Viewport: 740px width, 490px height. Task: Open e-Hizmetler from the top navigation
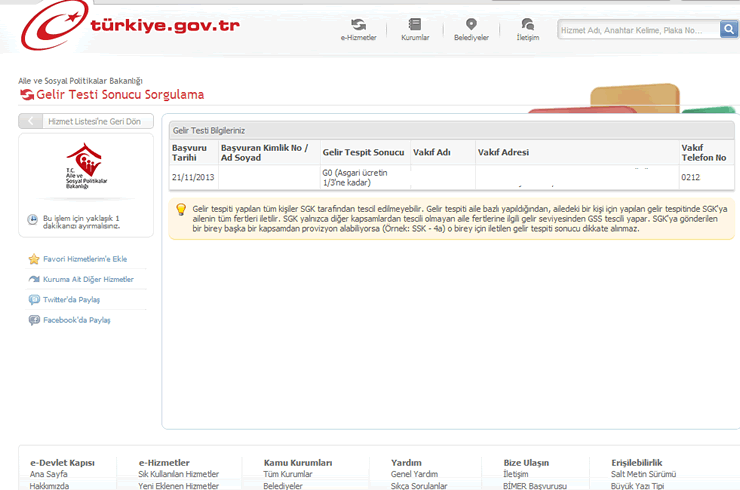pos(359,28)
